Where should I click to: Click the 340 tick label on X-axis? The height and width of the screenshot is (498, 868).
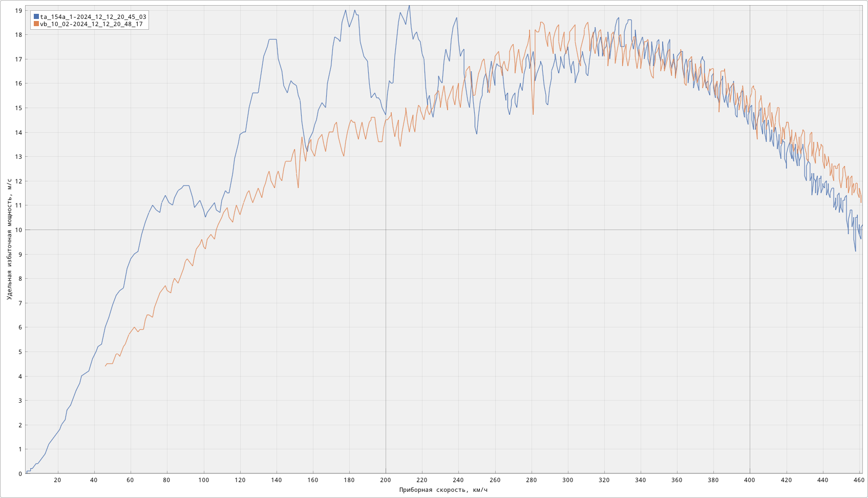(x=640, y=480)
